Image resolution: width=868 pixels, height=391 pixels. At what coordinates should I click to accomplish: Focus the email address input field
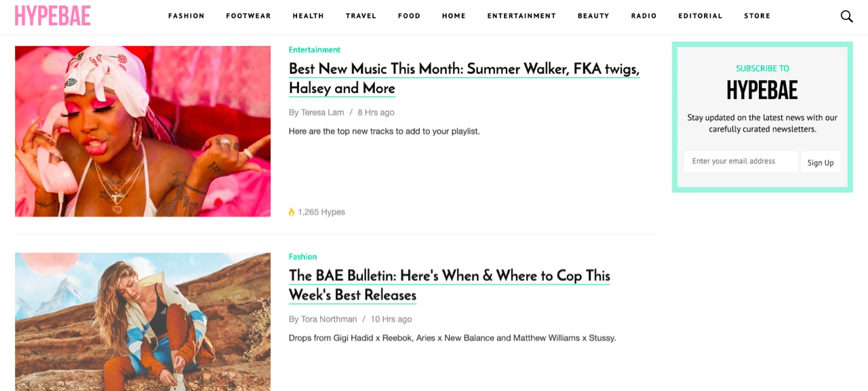(741, 162)
